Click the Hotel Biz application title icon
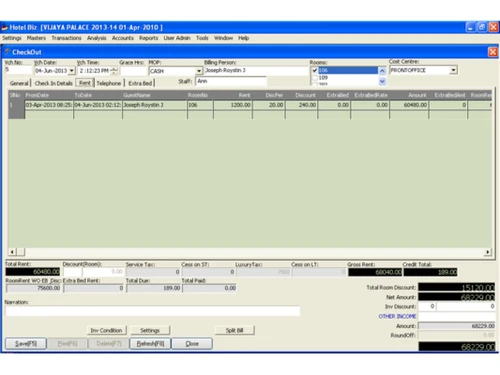Image resolution: width=500 pixels, height=375 pixels. (x=5, y=27)
